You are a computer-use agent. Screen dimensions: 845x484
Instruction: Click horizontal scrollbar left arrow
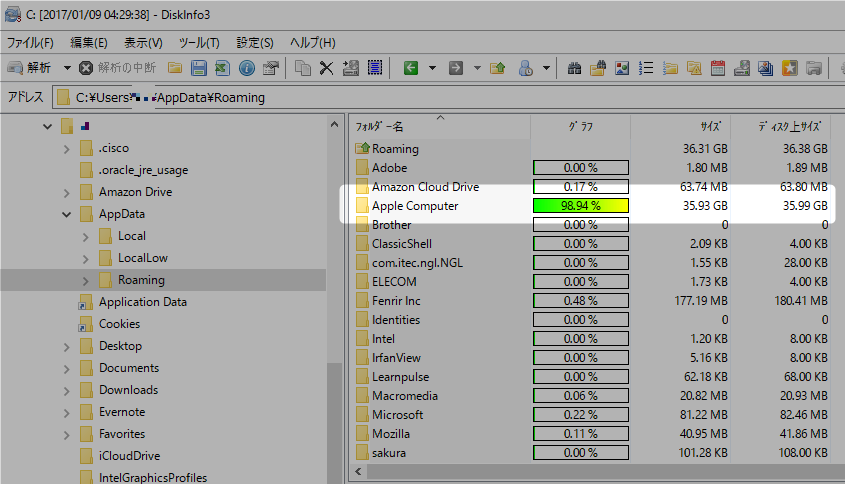tap(358, 472)
